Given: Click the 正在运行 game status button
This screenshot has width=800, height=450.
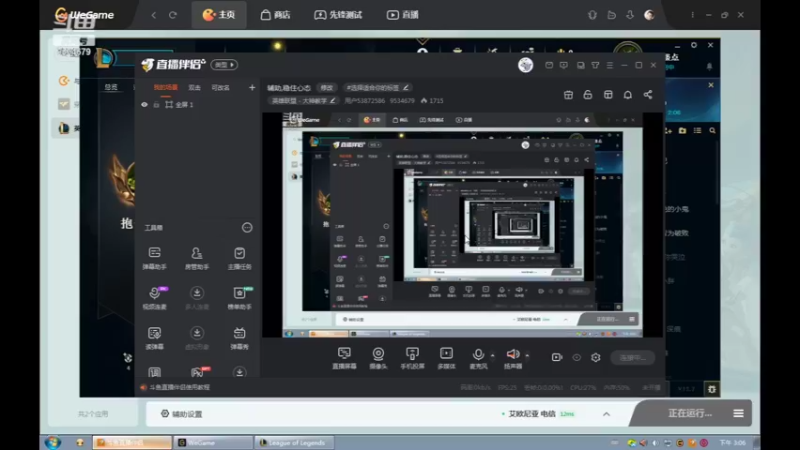Looking at the screenshot, I should [690, 413].
